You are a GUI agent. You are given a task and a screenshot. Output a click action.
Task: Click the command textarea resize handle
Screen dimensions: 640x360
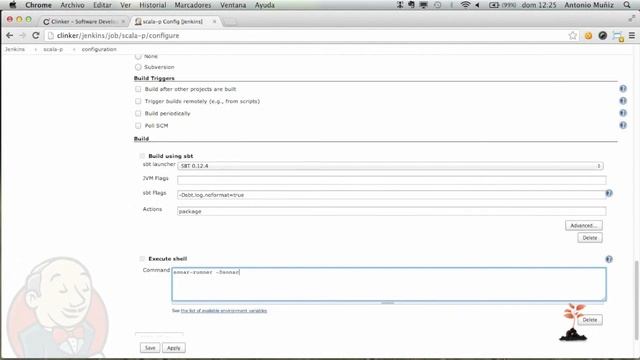(388, 303)
